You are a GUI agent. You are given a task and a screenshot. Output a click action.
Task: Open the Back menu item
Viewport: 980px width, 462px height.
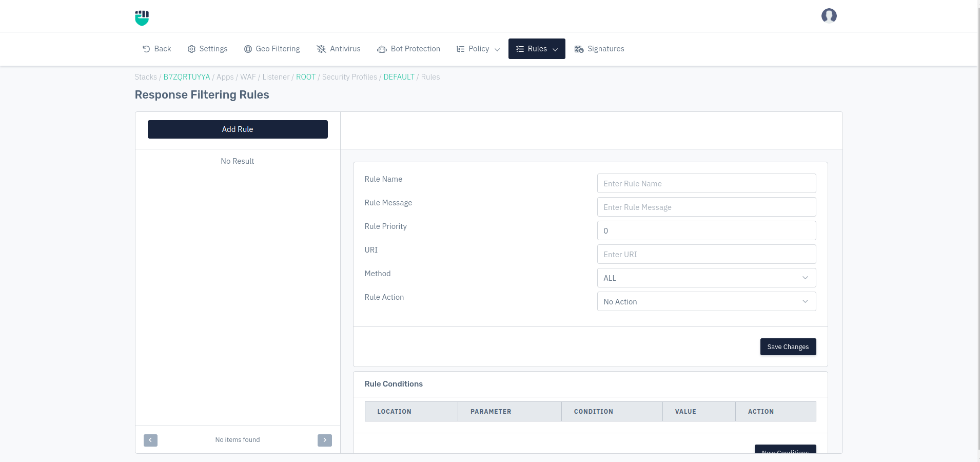156,49
